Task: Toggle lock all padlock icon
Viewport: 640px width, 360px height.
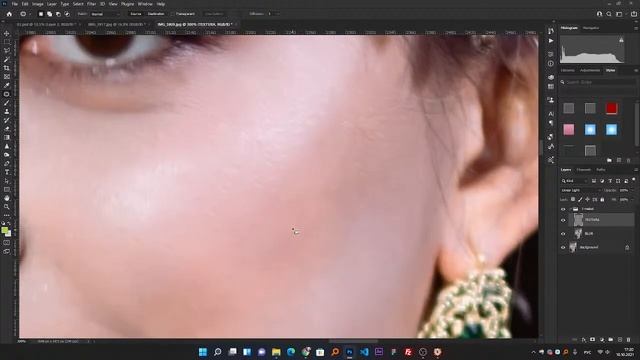Action: tap(602, 200)
